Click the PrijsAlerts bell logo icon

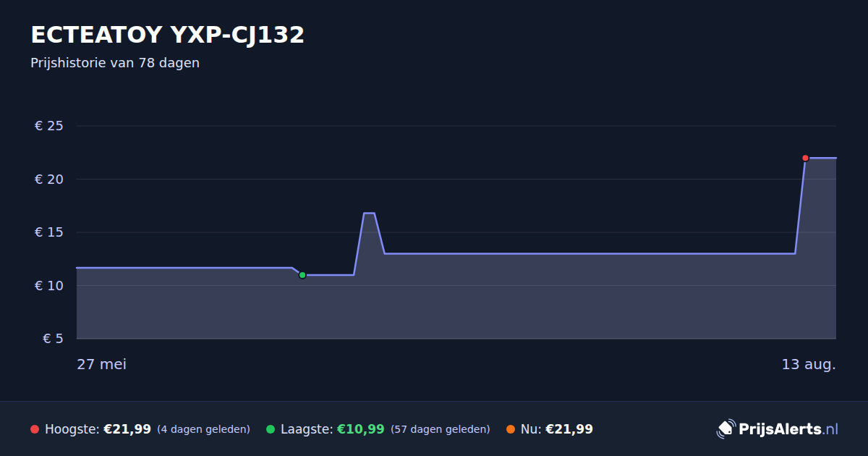[726, 429]
